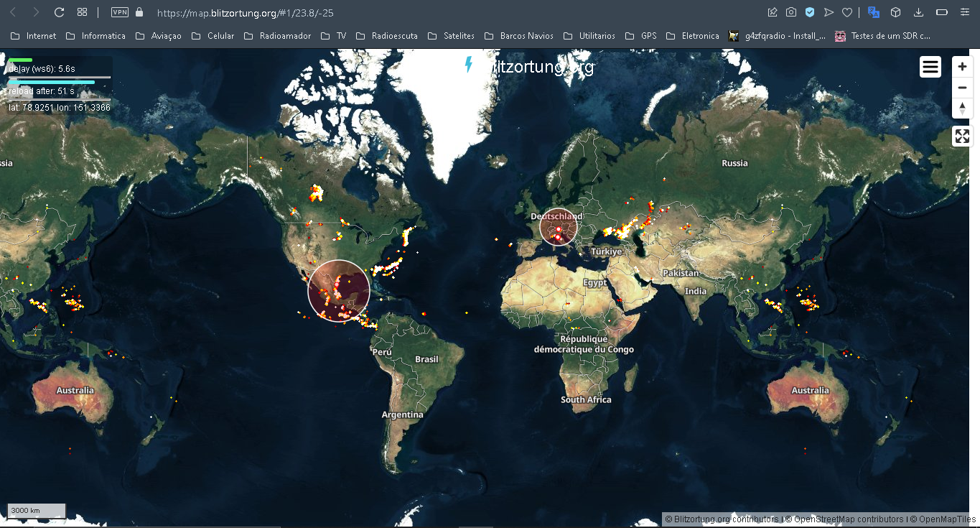Enter fullscreen map mode
The height and width of the screenshot is (528, 980).
click(963, 136)
